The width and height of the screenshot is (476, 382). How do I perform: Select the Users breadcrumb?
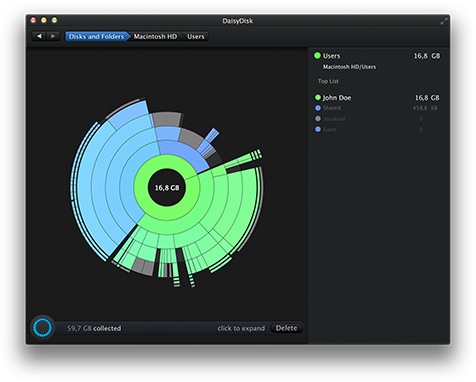coord(195,36)
